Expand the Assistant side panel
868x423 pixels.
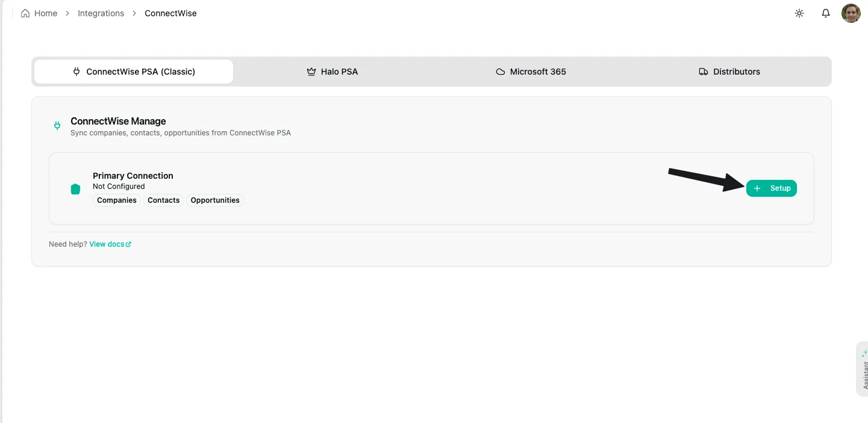pyautogui.click(x=863, y=369)
